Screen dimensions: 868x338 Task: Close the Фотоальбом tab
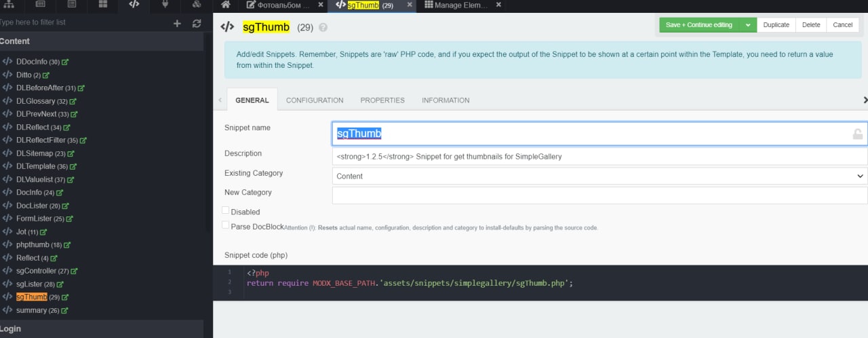321,5
